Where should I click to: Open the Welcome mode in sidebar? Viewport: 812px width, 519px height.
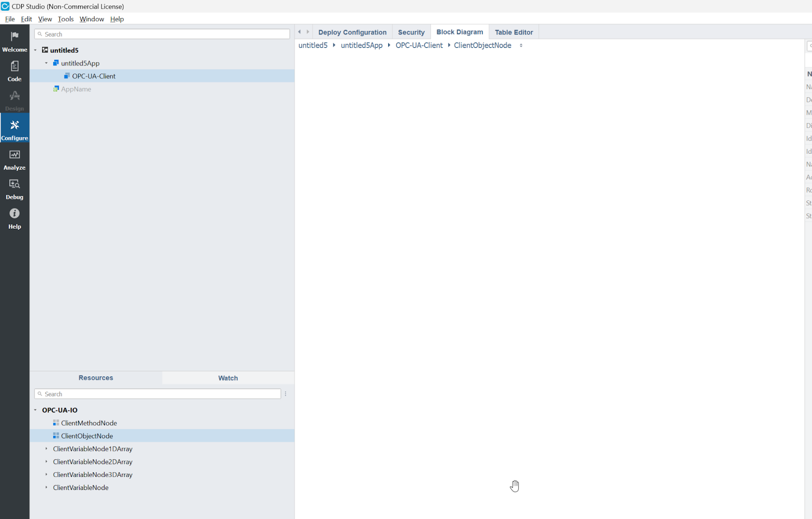coord(15,42)
